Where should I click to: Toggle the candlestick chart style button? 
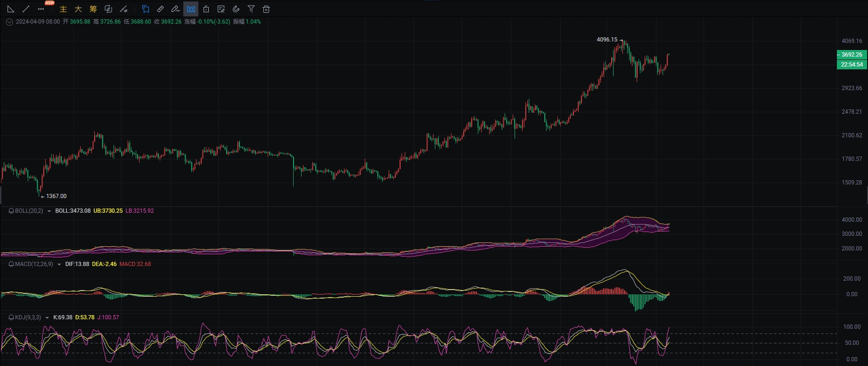[191, 9]
